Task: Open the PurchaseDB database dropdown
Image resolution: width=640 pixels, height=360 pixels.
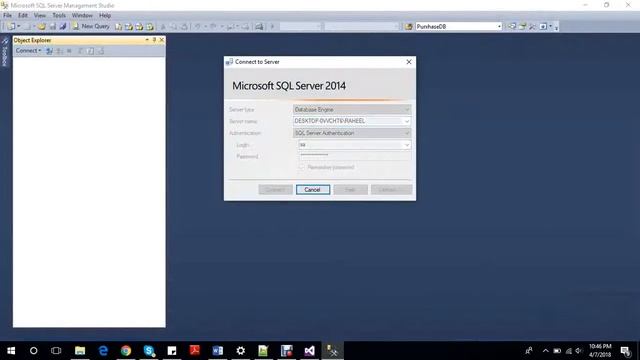Action: click(x=499, y=27)
